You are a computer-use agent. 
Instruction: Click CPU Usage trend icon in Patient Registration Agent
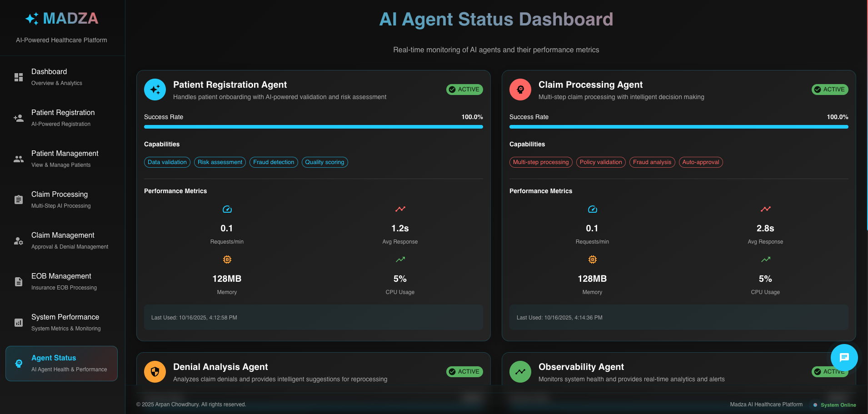400,259
